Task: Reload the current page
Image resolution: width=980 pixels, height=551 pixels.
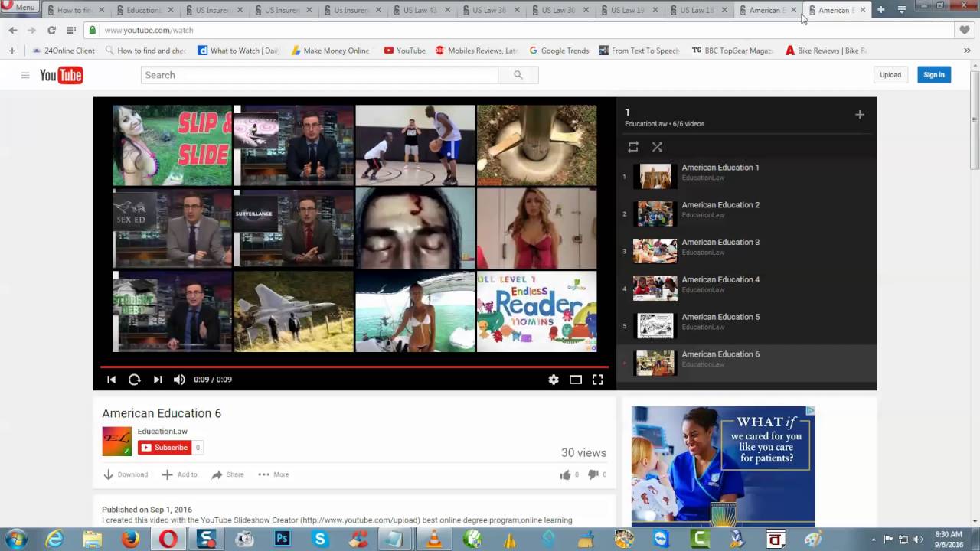Action: [x=51, y=30]
